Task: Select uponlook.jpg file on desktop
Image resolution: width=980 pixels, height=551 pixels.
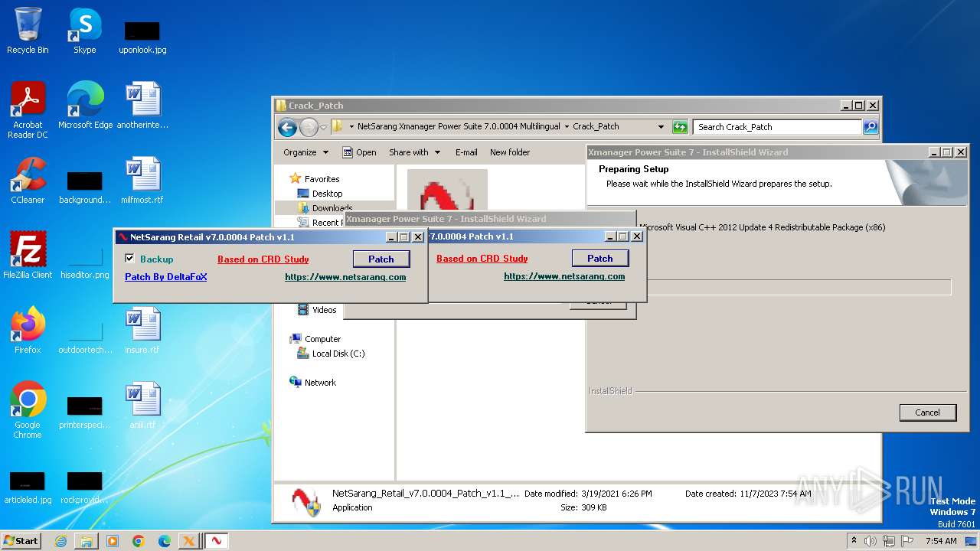Action: pyautogui.click(x=142, y=37)
